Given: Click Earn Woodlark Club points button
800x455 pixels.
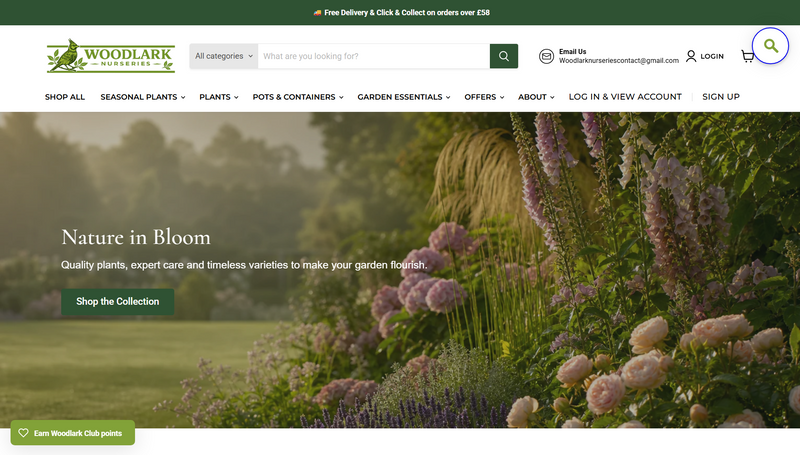Looking at the screenshot, I should click(x=72, y=433).
